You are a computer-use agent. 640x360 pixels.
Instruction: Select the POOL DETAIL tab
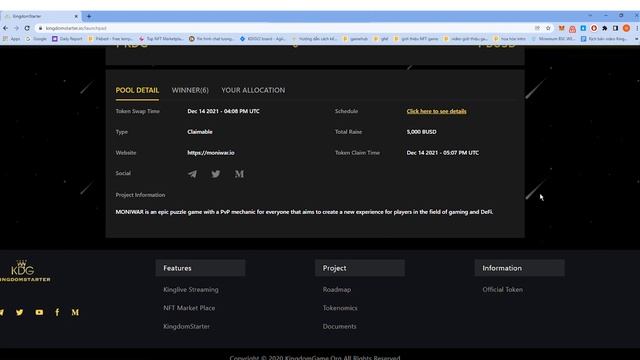point(137,90)
